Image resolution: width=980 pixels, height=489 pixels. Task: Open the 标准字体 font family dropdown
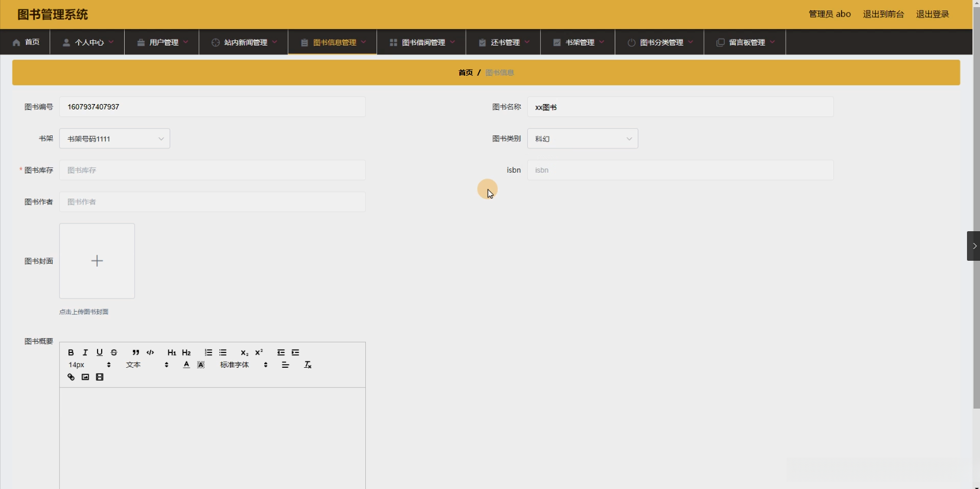(x=244, y=365)
